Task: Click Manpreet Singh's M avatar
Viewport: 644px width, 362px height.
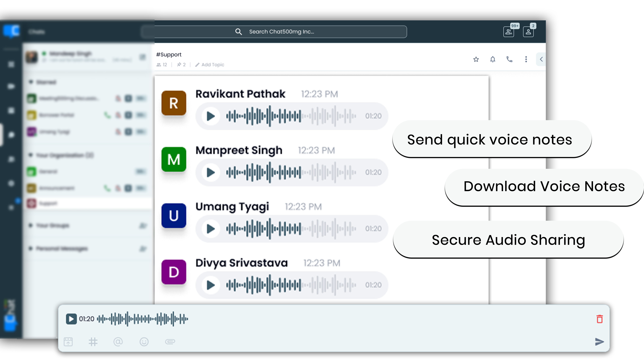Action: point(174,159)
